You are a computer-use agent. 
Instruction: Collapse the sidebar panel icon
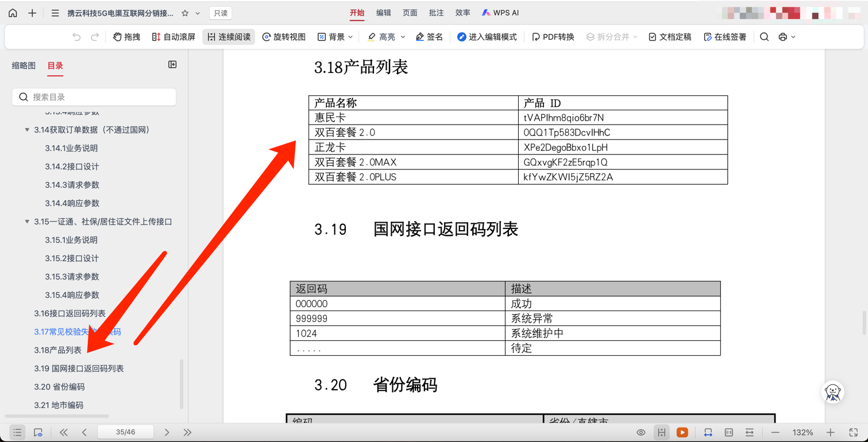[x=172, y=65]
